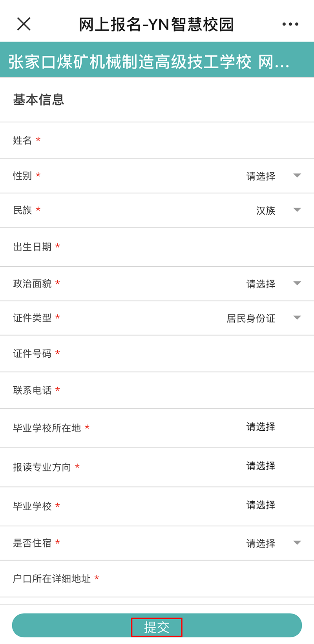Choose 报读专业方向 via 请选择

[261, 466]
